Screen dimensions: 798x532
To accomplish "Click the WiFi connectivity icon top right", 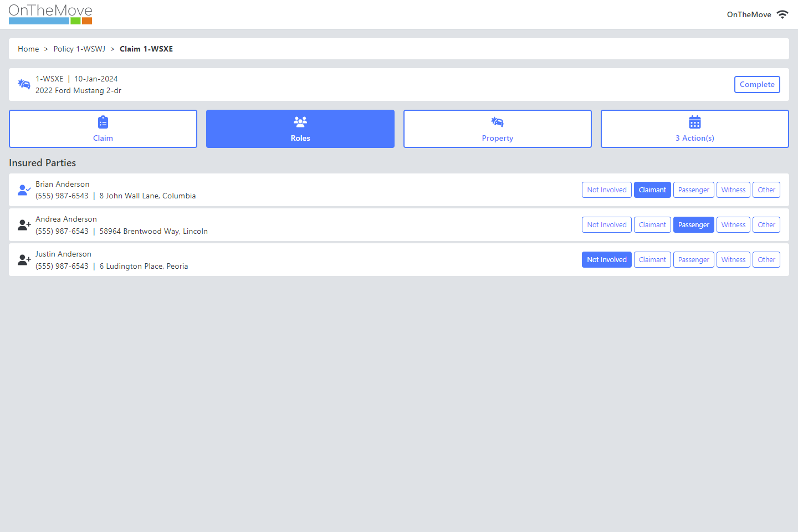I will pyautogui.click(x=782, y=14).
